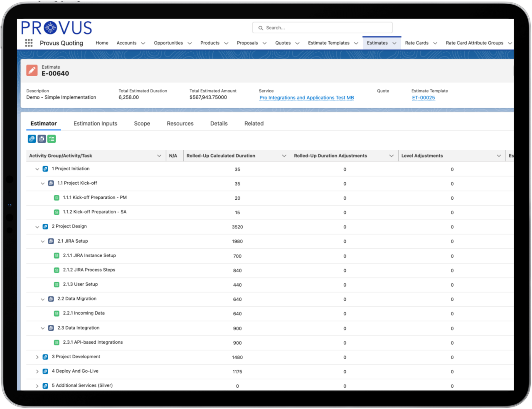Select the gray Activity toolbar icon

(x=42, y=139)
